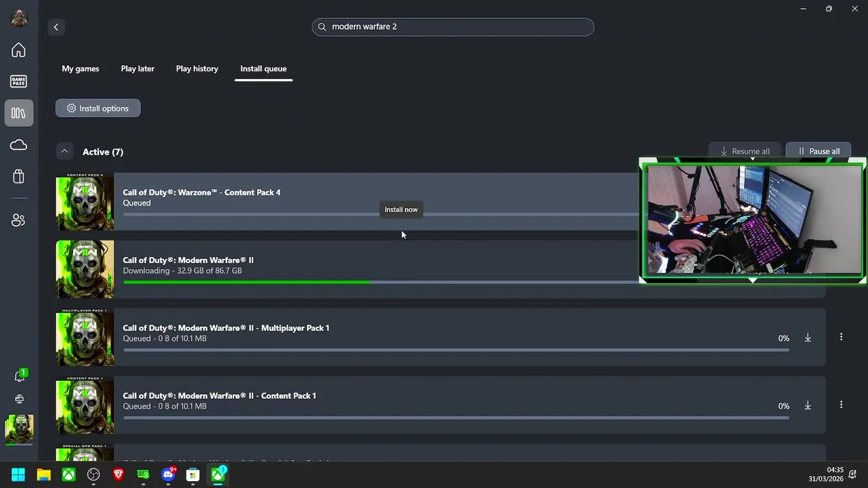Click the Multiplayer Pack 1 progress bar
Screen dimensions: 868x488
456,350
